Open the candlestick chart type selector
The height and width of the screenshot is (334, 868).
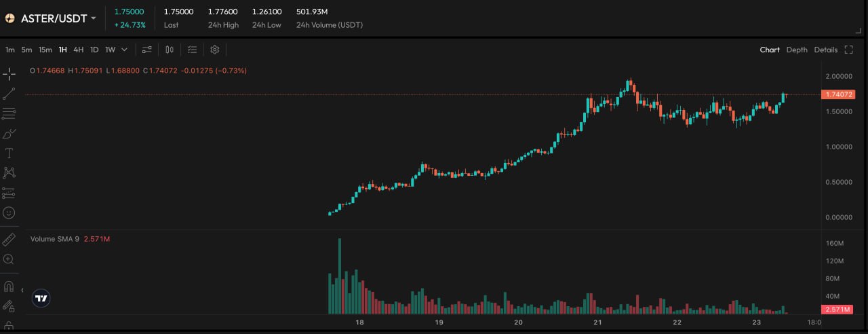(170, 50)
